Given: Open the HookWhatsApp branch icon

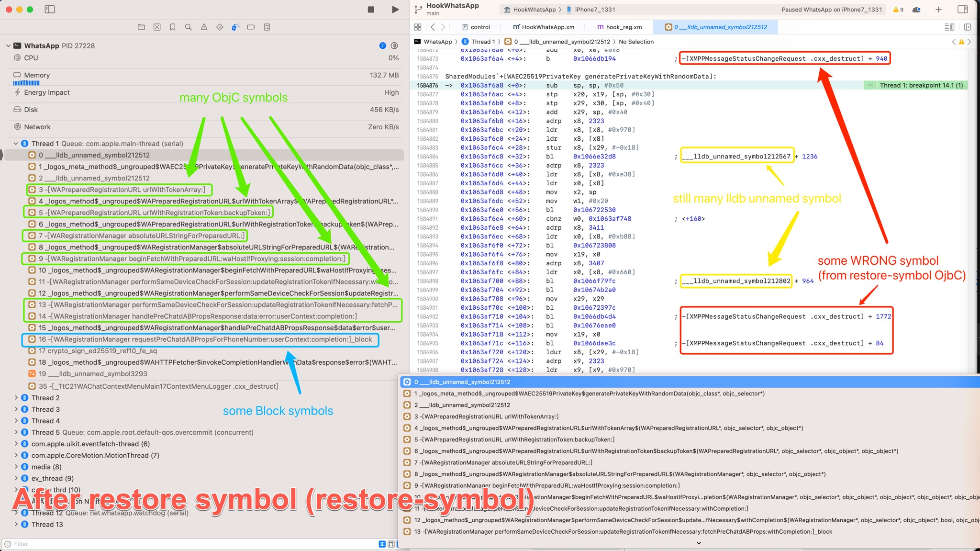Looking at the screenshot, I should pyautogui.click(x=418, y=9).
